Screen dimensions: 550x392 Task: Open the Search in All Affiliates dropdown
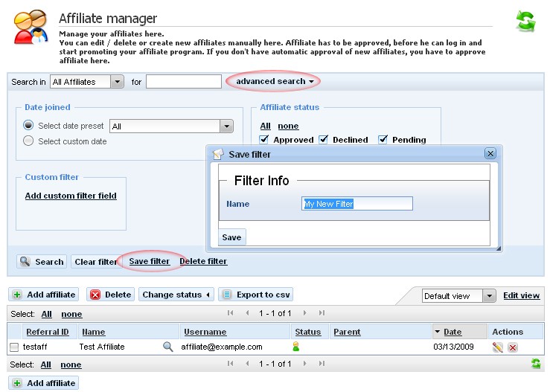117,82
